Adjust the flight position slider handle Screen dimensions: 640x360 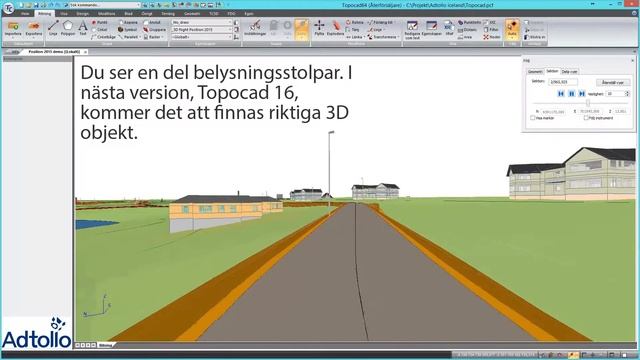click(588, 103)
